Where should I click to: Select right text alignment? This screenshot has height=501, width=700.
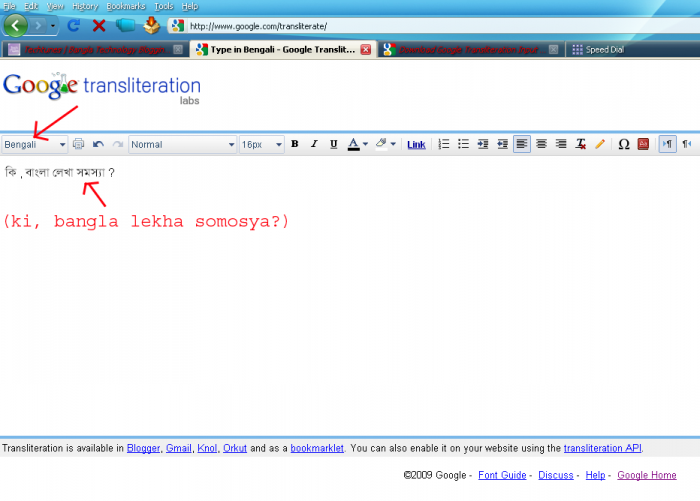tap(561, 144)
